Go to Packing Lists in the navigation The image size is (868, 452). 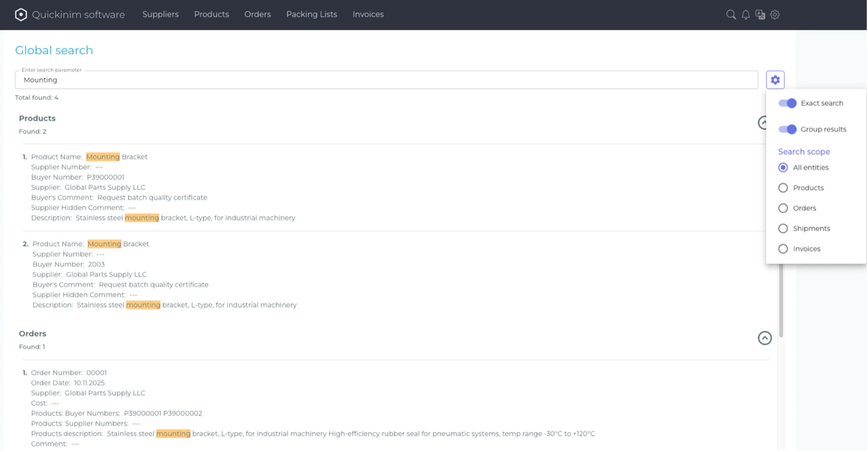point(312,14)
